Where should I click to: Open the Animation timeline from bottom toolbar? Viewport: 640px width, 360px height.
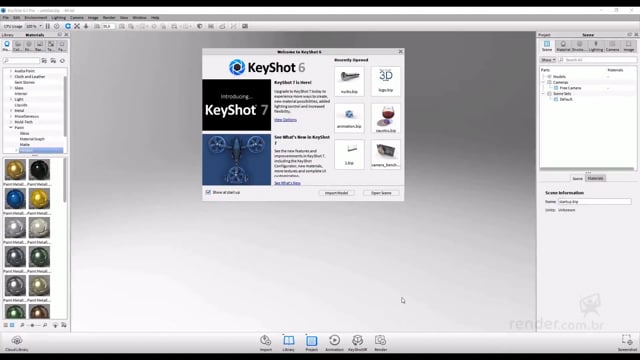click(x=334, y=342)
